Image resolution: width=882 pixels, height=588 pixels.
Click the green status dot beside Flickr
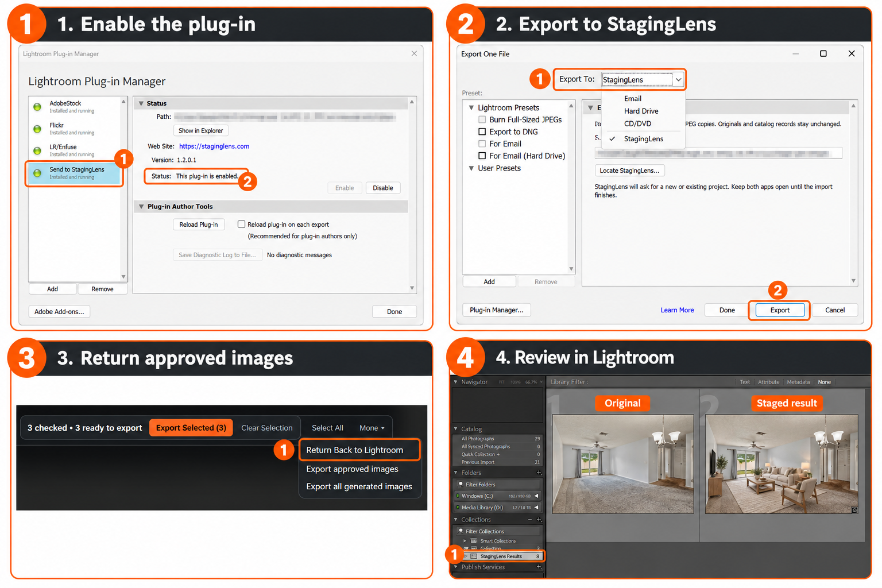tap(37, 129)
